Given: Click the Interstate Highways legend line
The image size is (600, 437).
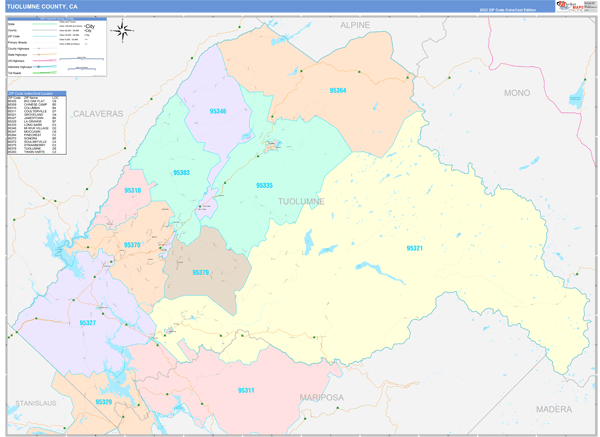Looking at the screenshot, I should 42,66.
